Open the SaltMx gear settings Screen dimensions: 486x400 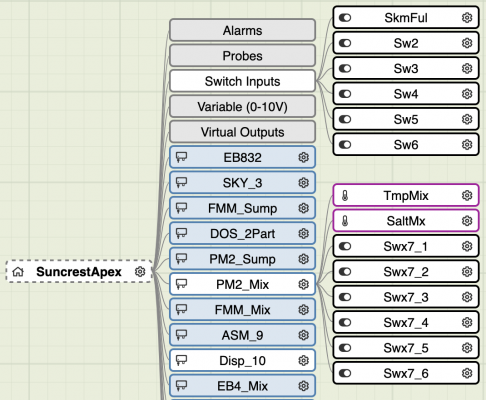click(x=467, y=221)
